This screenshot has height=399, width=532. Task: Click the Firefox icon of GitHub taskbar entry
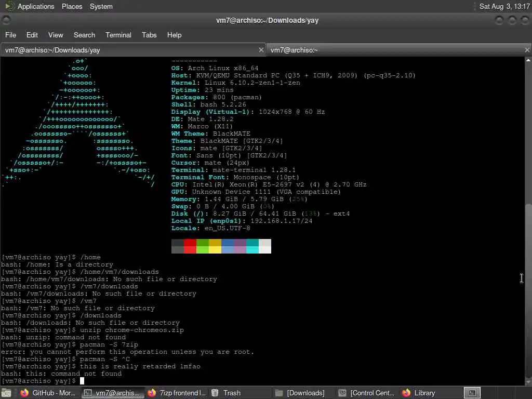pyautogui.click(x=24, y=393)
